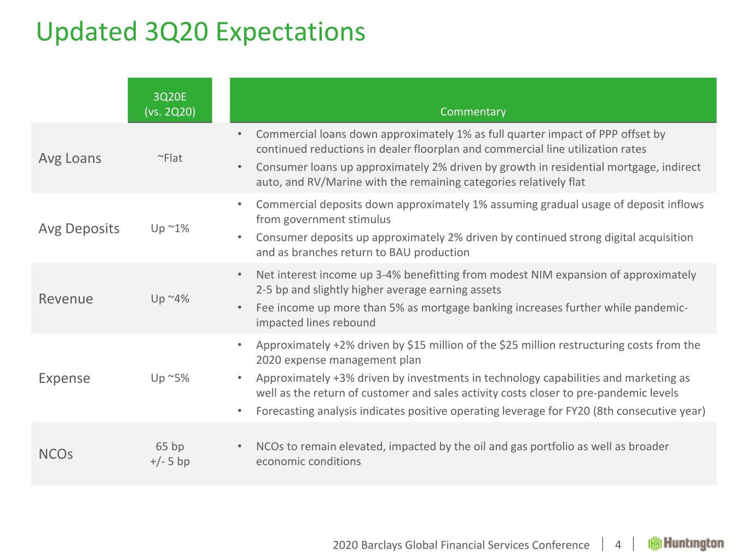Click the net interest income up 3-4% bullet
Screen dimensions: 747x560
tap(476, 282)
